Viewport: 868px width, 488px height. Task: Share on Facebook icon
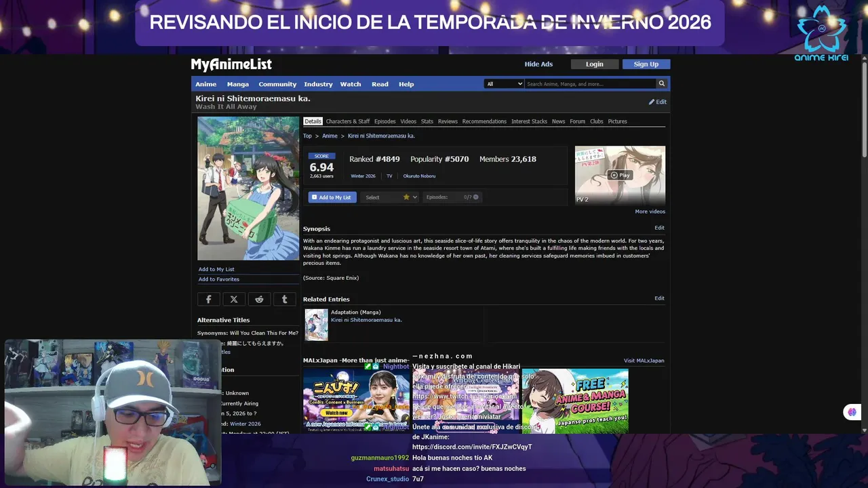[x=209, y=299]
